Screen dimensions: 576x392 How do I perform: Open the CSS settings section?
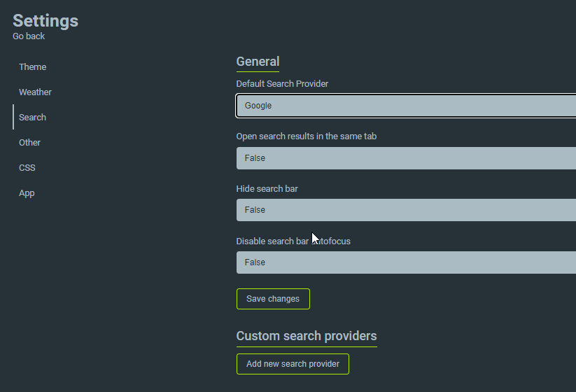pyautogui.click(x=27, y=168)
